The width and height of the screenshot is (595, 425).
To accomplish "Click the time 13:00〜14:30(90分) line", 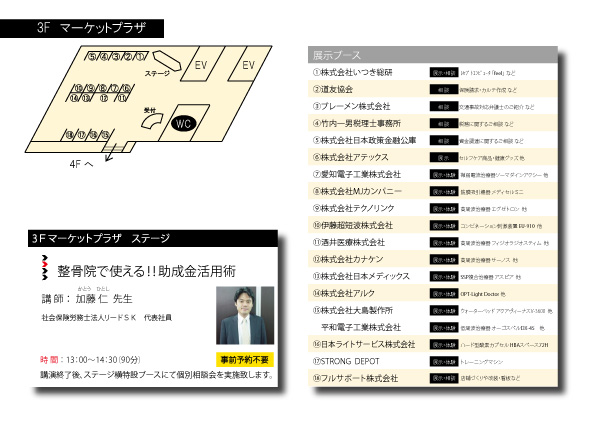I will click(90, 360).
